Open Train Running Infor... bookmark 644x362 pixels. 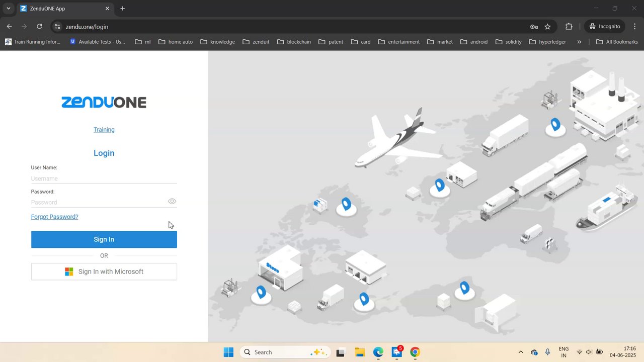pos(33,42)
